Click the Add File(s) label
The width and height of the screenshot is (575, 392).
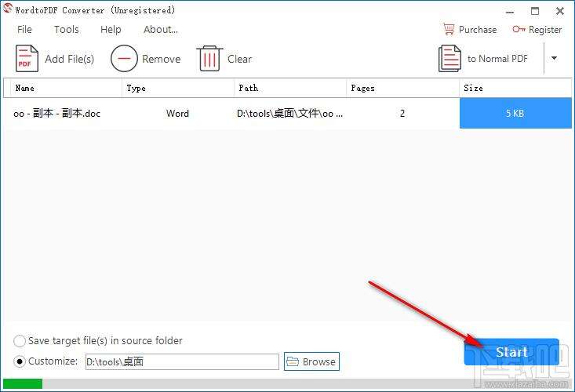pos(69,59)
